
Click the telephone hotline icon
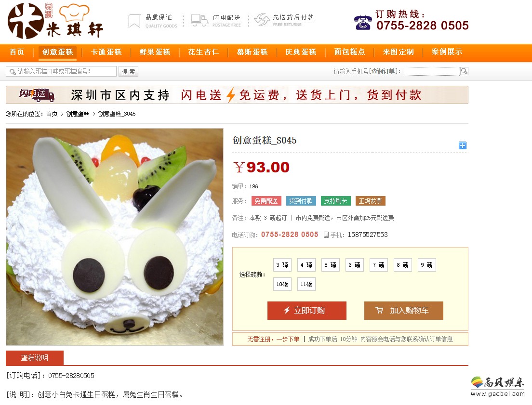(x=363, y=23)
